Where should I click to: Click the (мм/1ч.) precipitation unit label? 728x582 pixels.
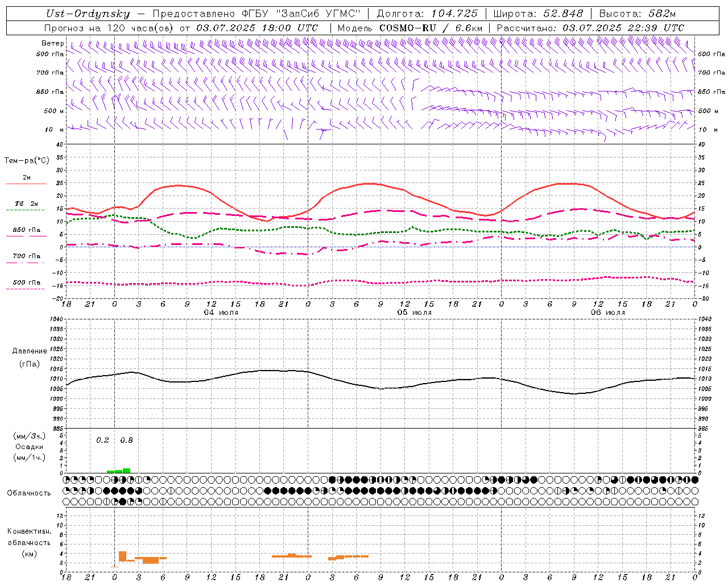click(30, 458)
